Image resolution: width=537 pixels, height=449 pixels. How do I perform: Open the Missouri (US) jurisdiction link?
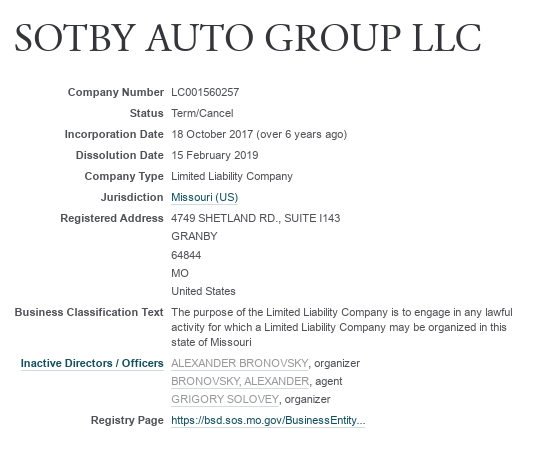(204, 197)
